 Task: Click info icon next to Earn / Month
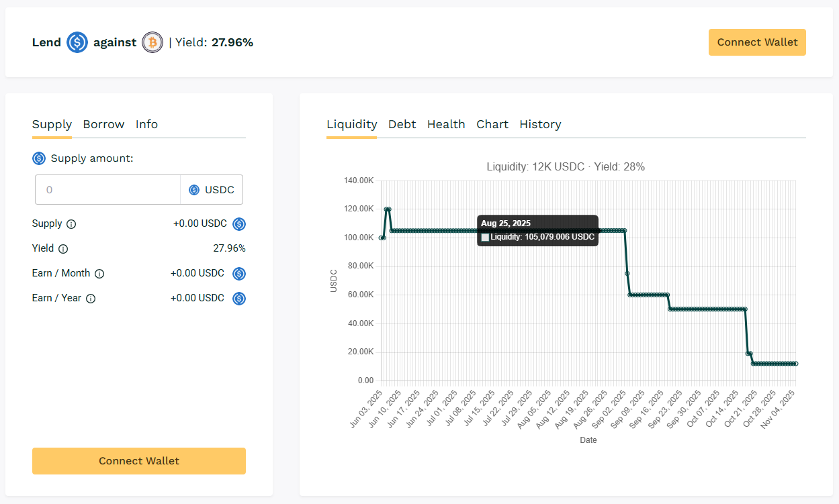99,274
